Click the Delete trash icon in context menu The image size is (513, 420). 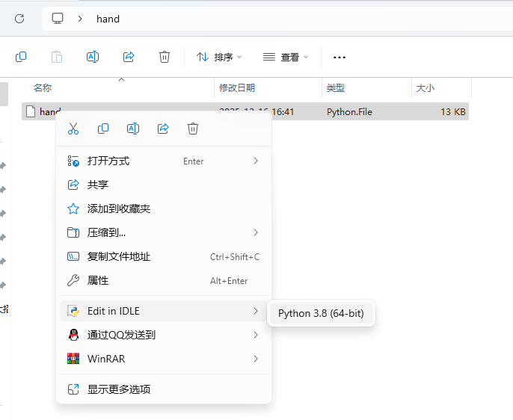[x=193, y=129]
